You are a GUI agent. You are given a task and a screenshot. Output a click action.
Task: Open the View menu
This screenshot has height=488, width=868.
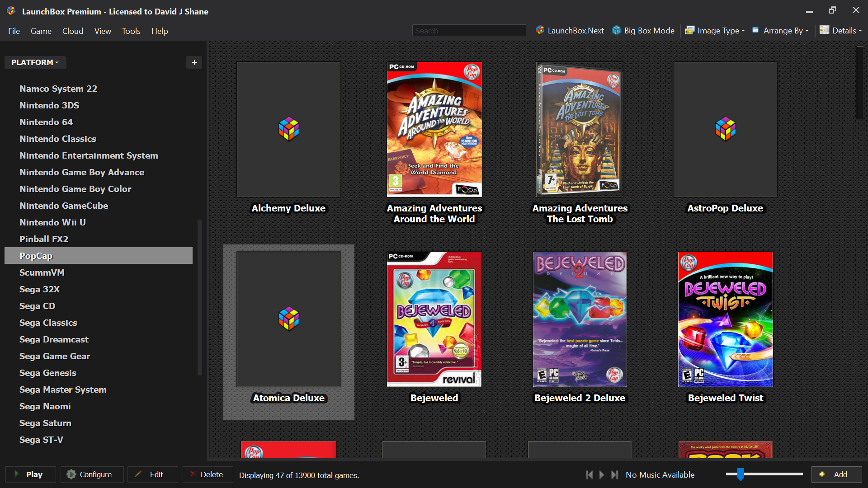tap(103, 31)
